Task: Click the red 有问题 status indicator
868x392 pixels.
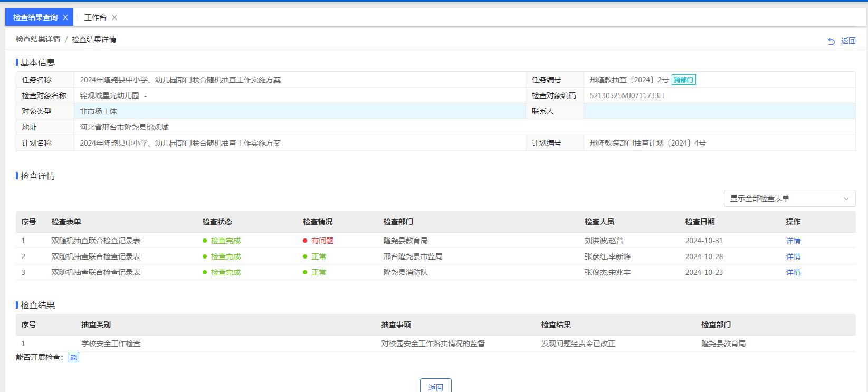Action: 322,241
